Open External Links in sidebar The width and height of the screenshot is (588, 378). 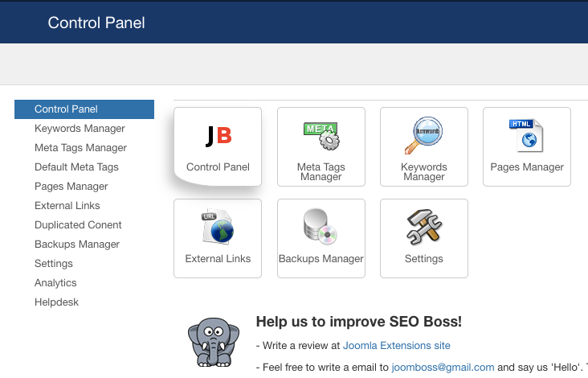click(67, 206)
